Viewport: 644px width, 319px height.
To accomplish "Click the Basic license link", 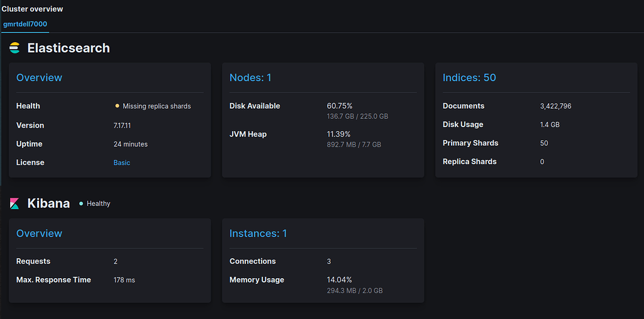I will click(122, 162).
